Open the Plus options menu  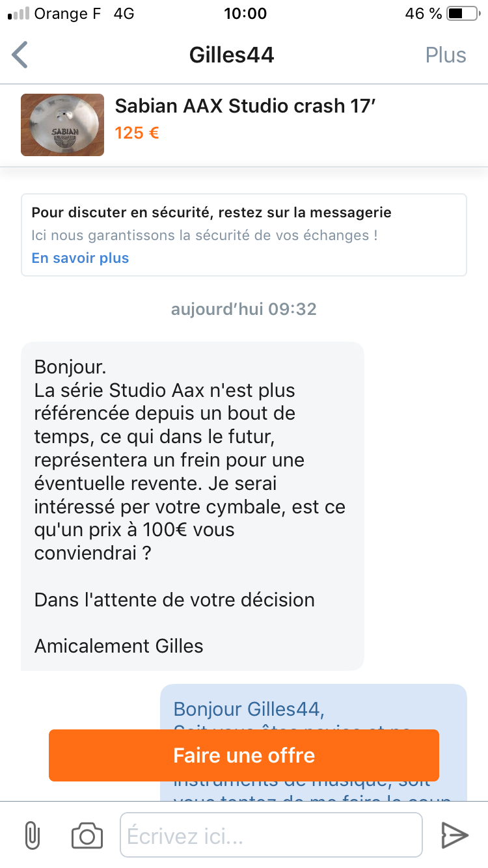[x=446, y=55]
